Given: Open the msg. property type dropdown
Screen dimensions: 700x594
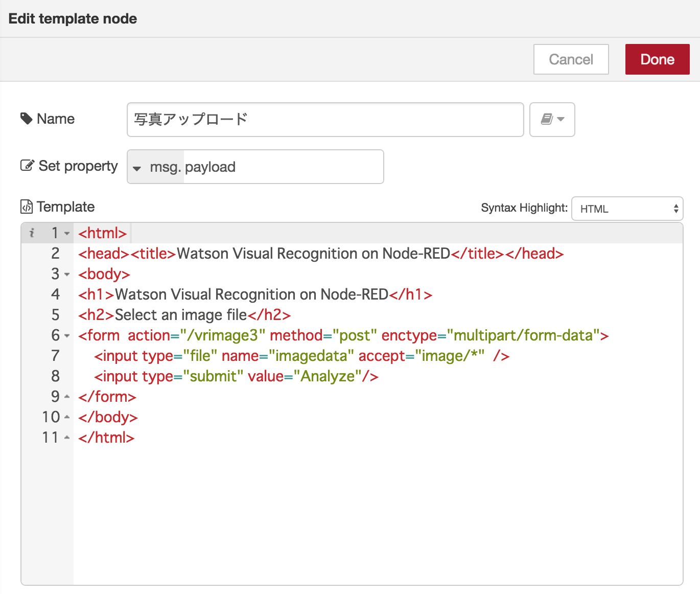Looking at the screenshot, I should point(155,167).
